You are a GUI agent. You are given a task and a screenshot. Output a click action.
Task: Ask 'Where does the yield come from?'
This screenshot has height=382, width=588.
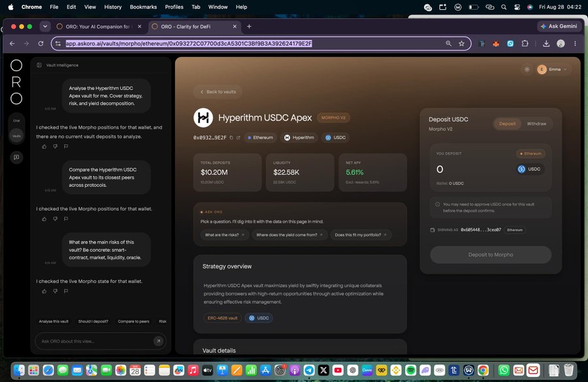click(289, 235)
